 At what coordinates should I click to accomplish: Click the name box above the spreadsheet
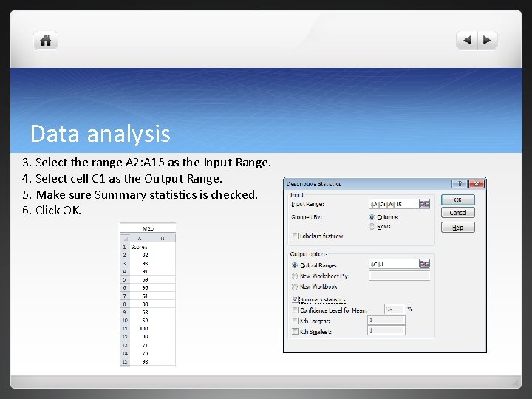coord(148,228)
